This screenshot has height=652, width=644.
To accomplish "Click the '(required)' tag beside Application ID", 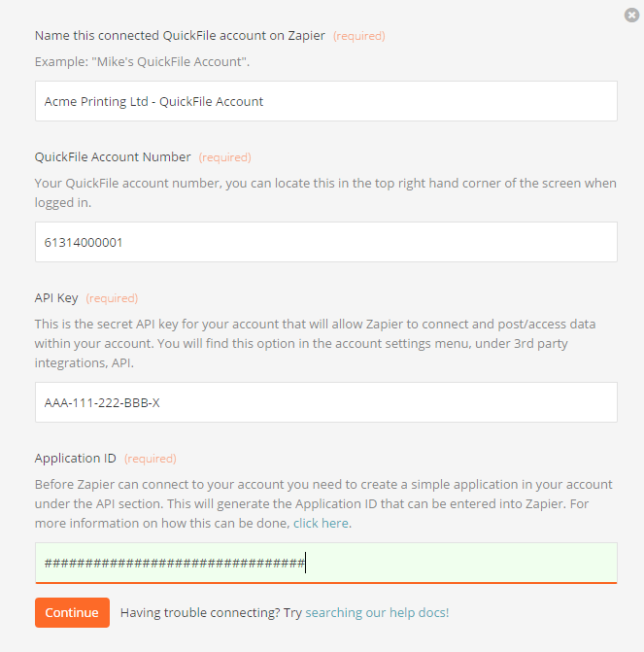I will (x=151, y=459).
